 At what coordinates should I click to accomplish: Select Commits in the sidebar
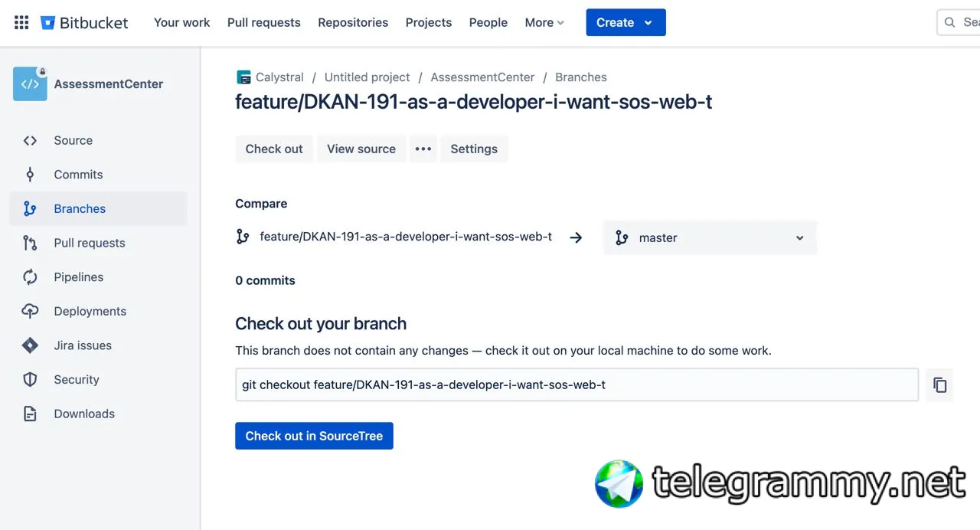pyautogui.click(x=98, y=175)
